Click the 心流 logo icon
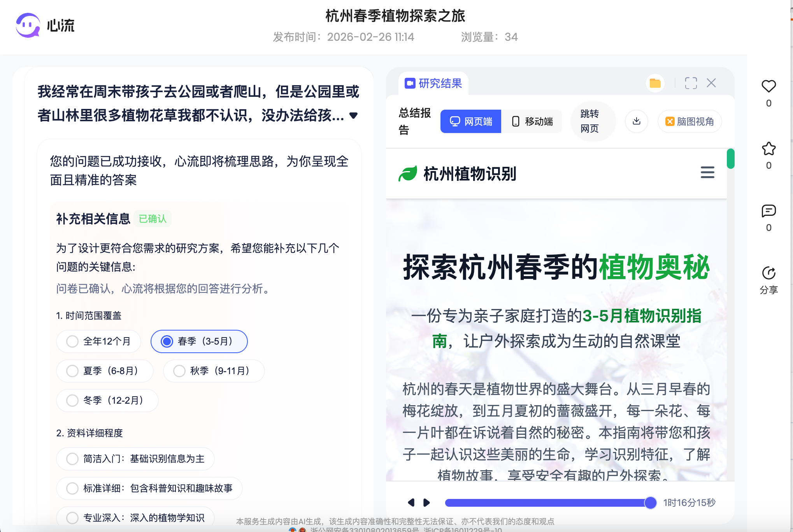The image size is (793, 532). pos(27,25)
